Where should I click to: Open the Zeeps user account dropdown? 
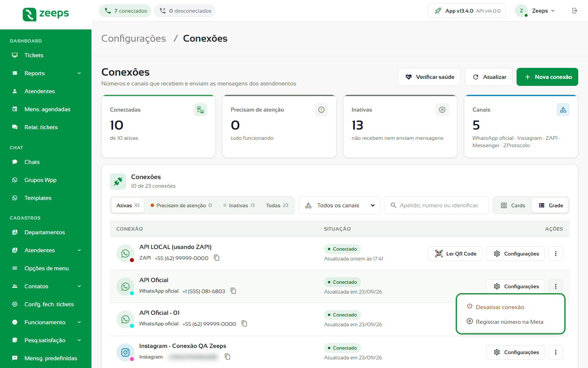[x=536, y=11]
